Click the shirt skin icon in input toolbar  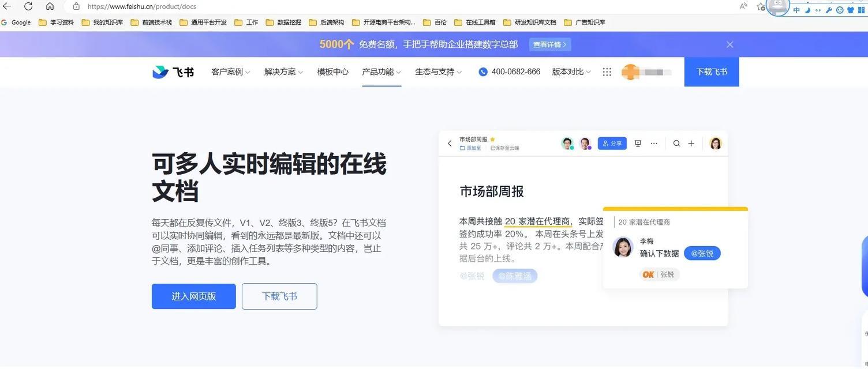(x=850, y=10)
